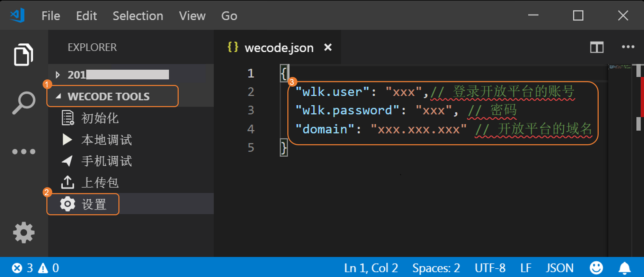The height and width of the screenshot is (277, 644).
Task: Run 本地调试 local debug item
Action: tap(106, 140)
